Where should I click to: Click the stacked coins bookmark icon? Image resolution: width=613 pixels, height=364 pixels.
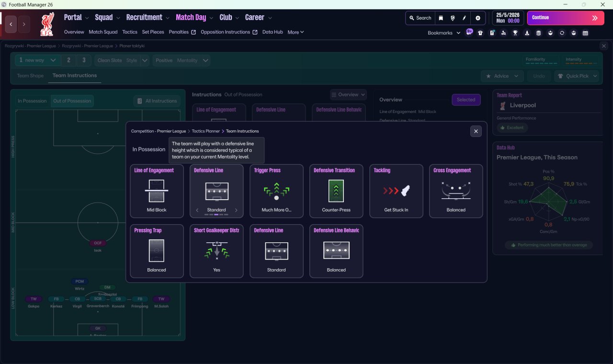click(539, 33)
